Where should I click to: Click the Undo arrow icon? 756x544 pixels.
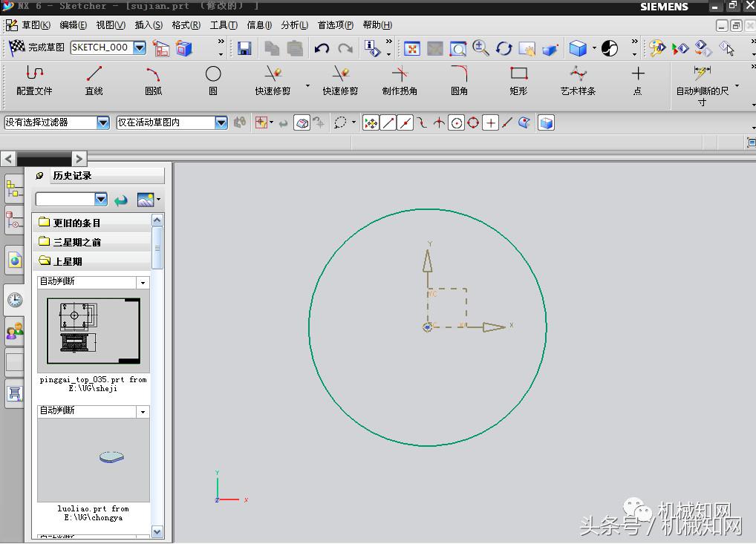click(x=322, y=48)
